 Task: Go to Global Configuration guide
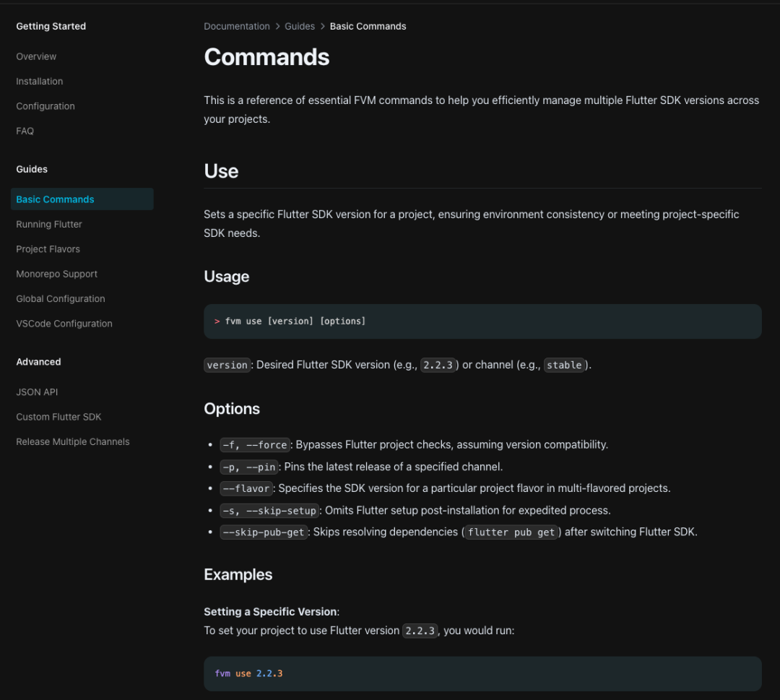coord(61,299)
